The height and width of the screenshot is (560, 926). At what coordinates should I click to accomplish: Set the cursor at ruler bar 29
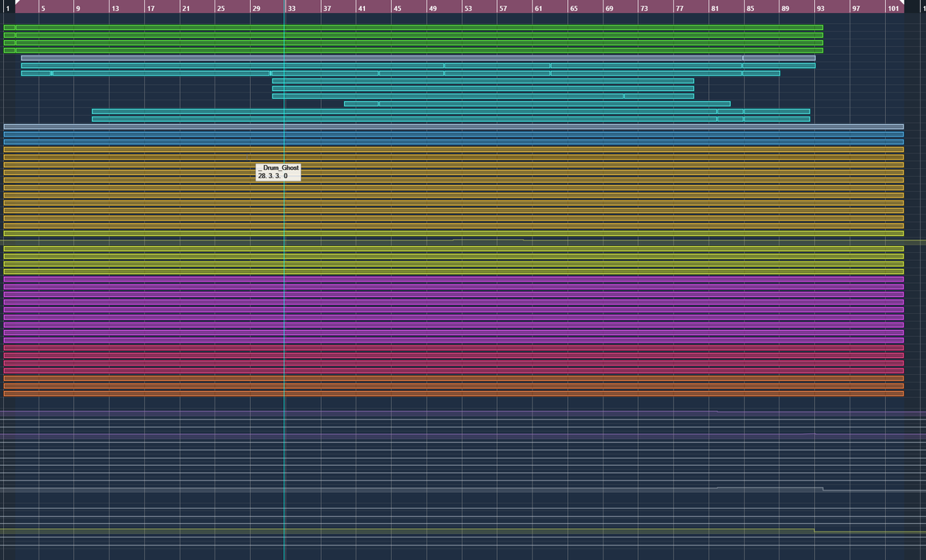256,8
